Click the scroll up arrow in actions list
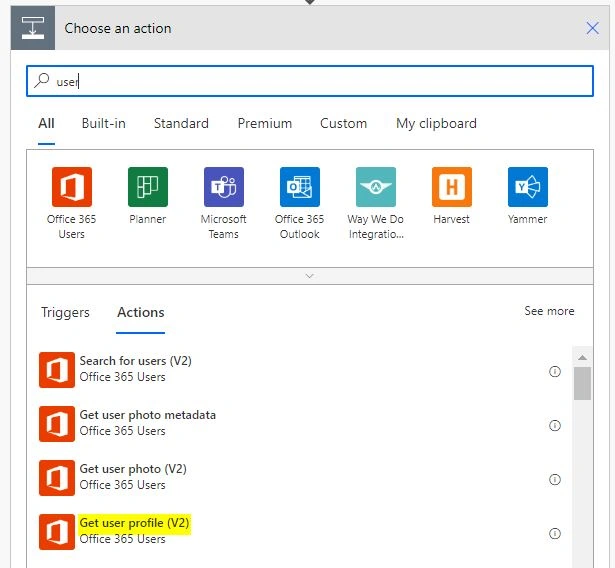 582,357
